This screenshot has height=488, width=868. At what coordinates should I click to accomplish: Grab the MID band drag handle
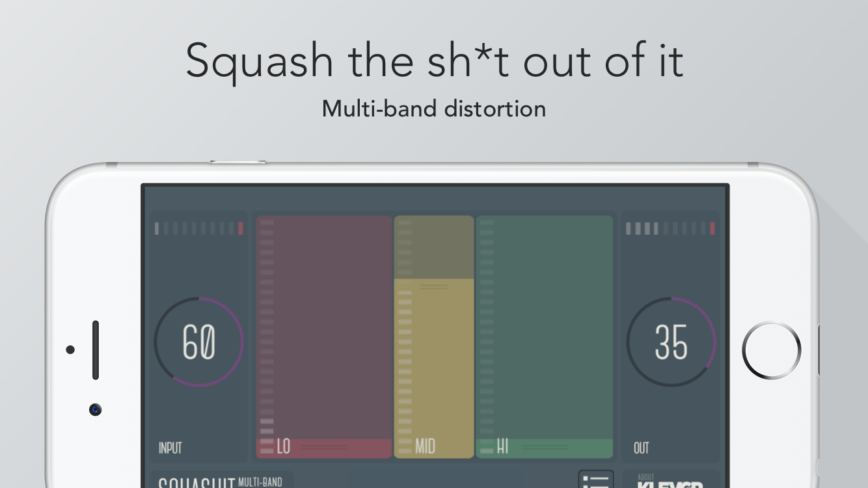pyautogui.click(x=433, y=286)
